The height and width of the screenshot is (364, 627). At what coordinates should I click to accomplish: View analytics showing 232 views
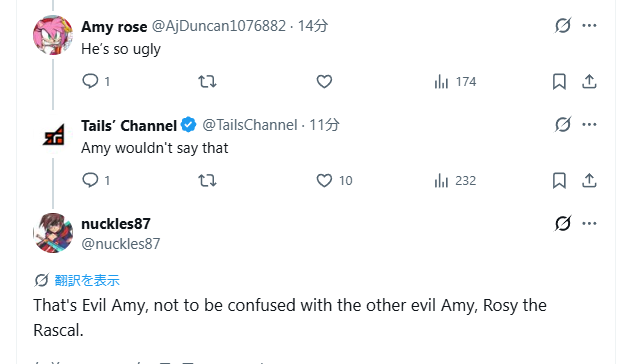(x=455, y=181)
